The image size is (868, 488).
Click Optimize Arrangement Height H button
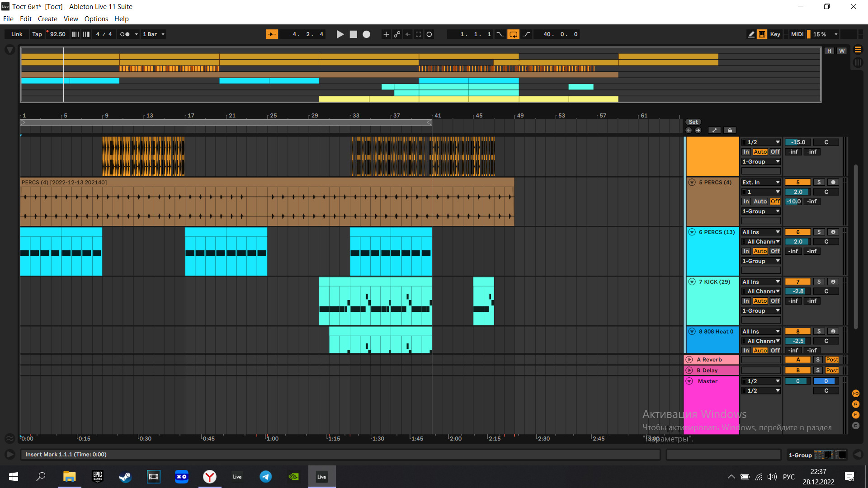tap(829, 51)
